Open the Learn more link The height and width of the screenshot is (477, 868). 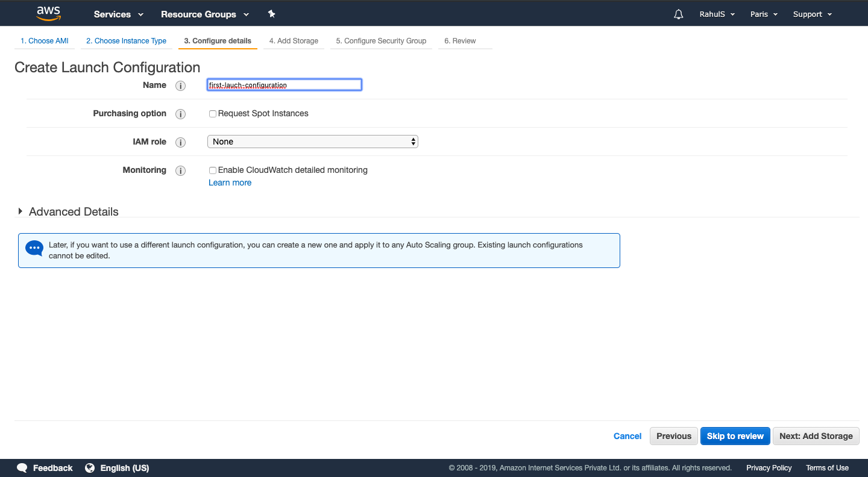pos(230,182)
